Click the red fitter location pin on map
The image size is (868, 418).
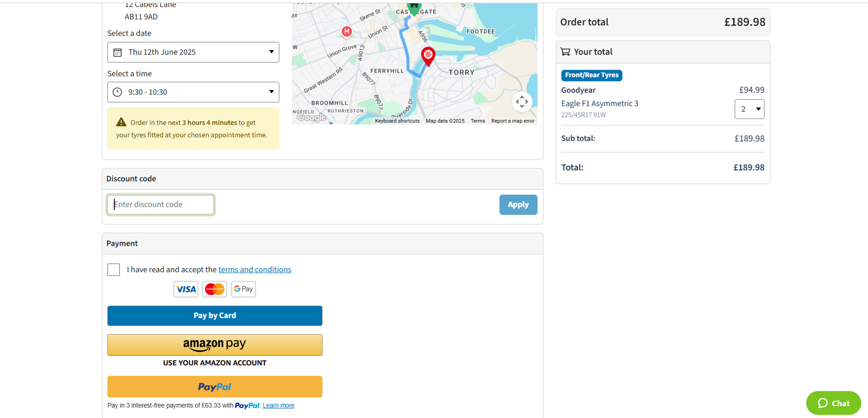[x=428, y=56]
